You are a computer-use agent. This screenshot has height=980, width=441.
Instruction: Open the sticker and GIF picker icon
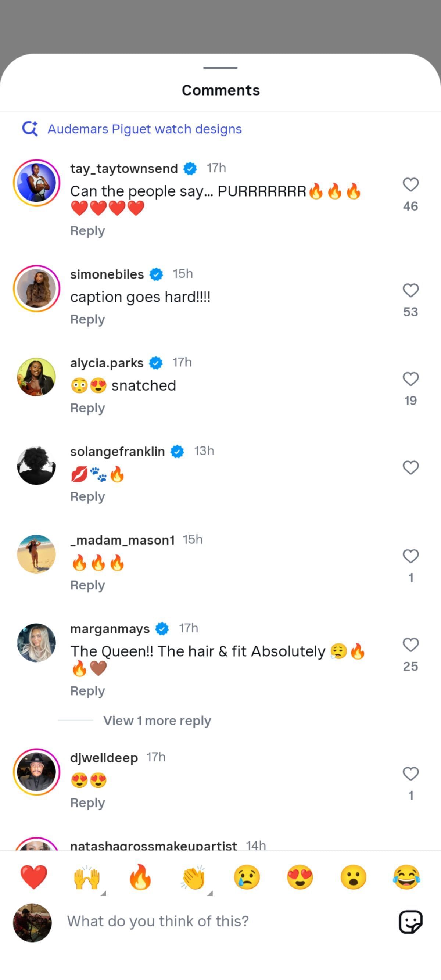coord(410,922)
